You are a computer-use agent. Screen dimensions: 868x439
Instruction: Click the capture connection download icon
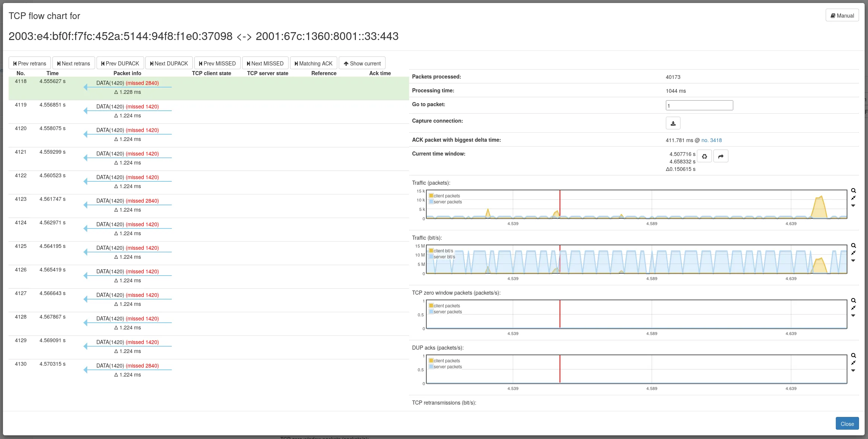click(x=673, y=123)
